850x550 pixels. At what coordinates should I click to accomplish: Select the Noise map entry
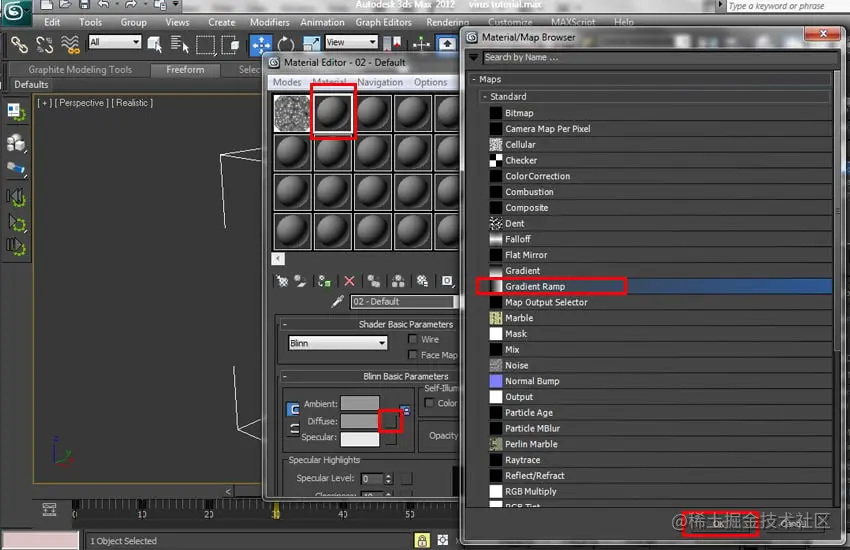coord(660,365)
